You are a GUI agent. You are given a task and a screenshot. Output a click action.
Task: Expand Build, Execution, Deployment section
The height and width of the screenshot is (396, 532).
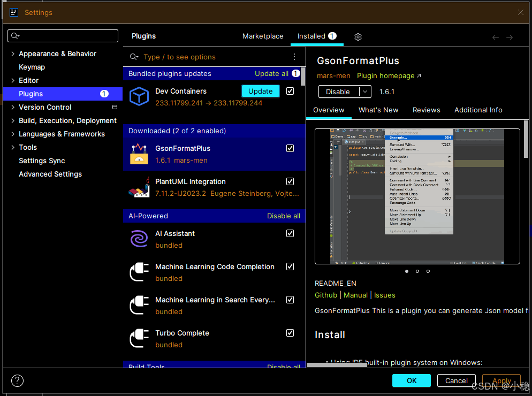pos(13,120)
